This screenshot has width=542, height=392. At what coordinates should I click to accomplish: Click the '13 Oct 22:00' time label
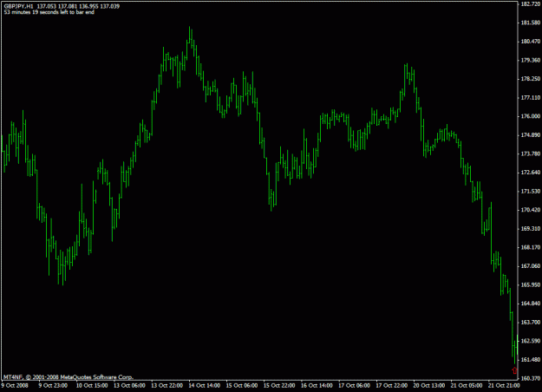coord(167,385)
